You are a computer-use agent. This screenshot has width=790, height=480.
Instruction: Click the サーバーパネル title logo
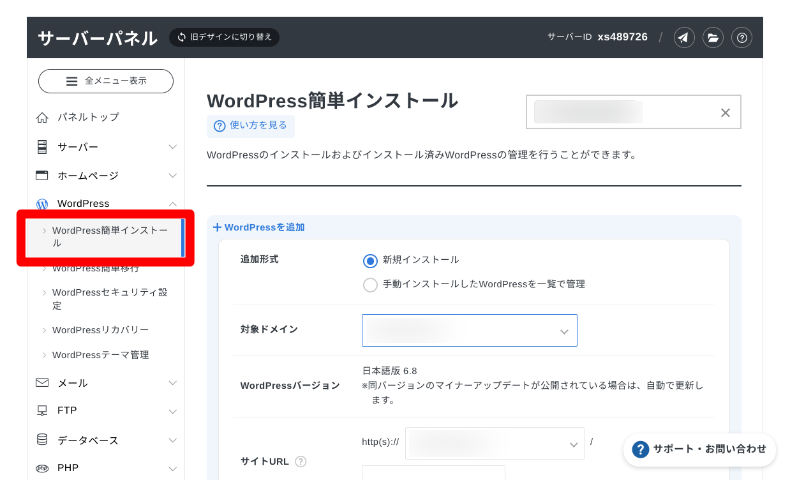coord(98,37)
